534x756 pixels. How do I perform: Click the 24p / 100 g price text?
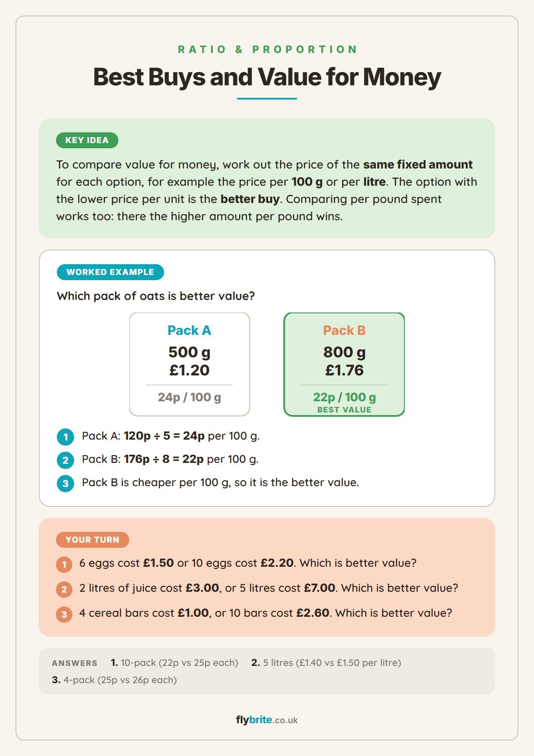(x=189, y=397)
